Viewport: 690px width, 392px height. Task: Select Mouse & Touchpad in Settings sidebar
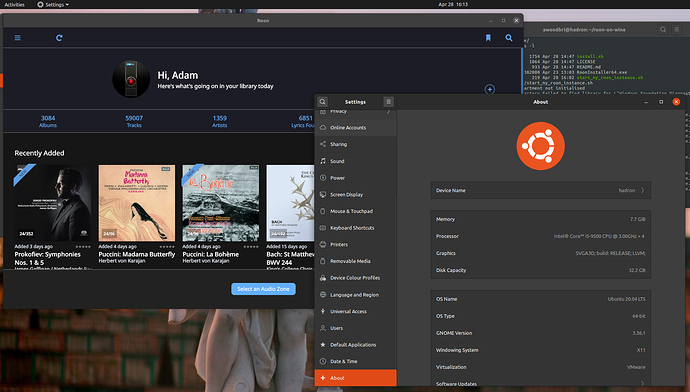pos(356,211)
